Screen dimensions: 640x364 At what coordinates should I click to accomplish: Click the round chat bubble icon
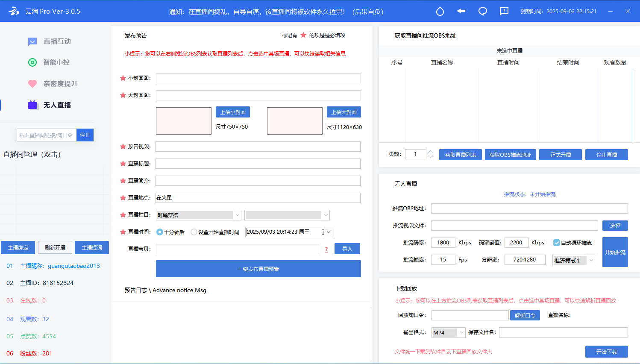coord(483,12)
